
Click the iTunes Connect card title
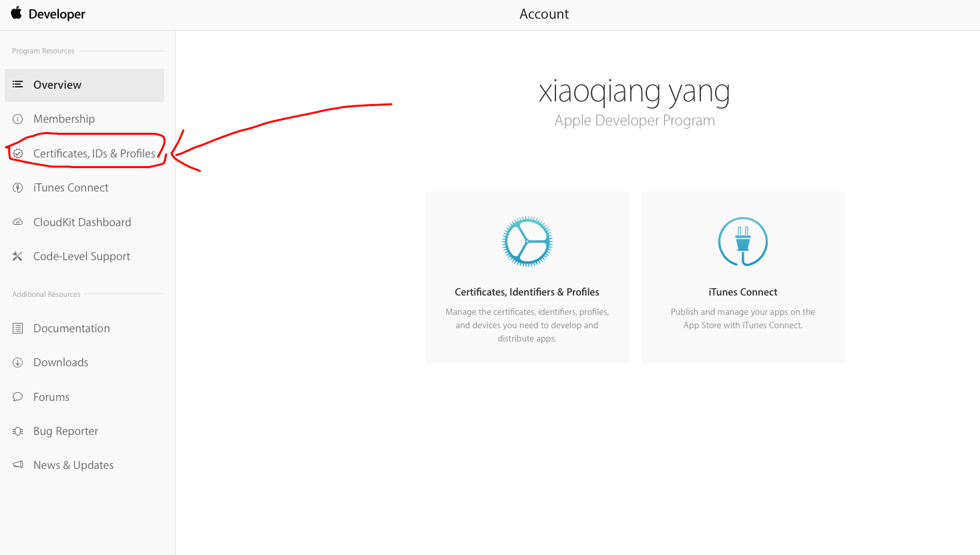point(743,292)
